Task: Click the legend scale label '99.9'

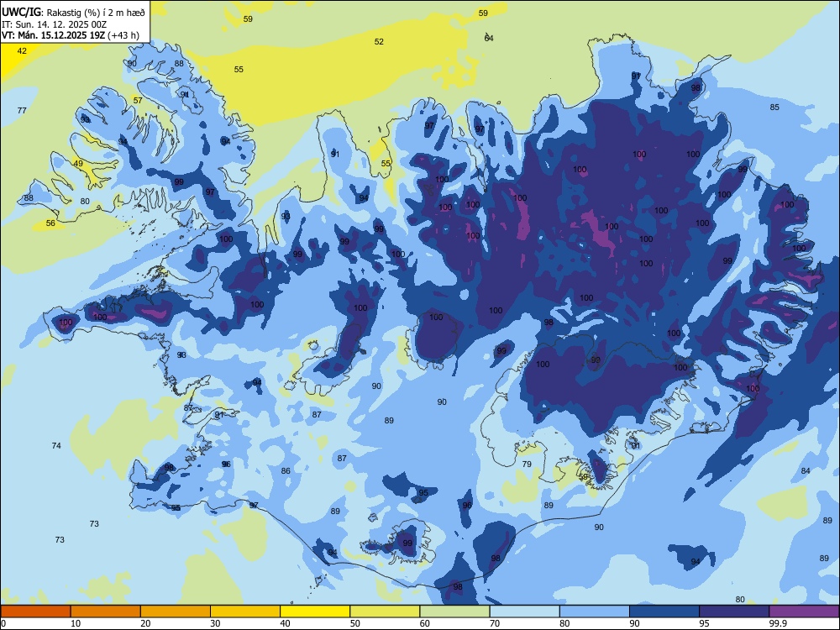Action: (x=778, y=623)
